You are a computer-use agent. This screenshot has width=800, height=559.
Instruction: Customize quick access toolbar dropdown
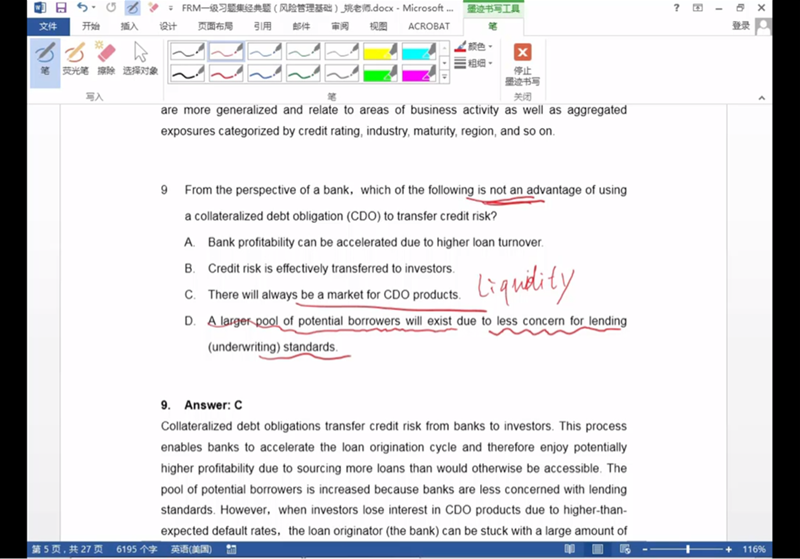[170, 8]
